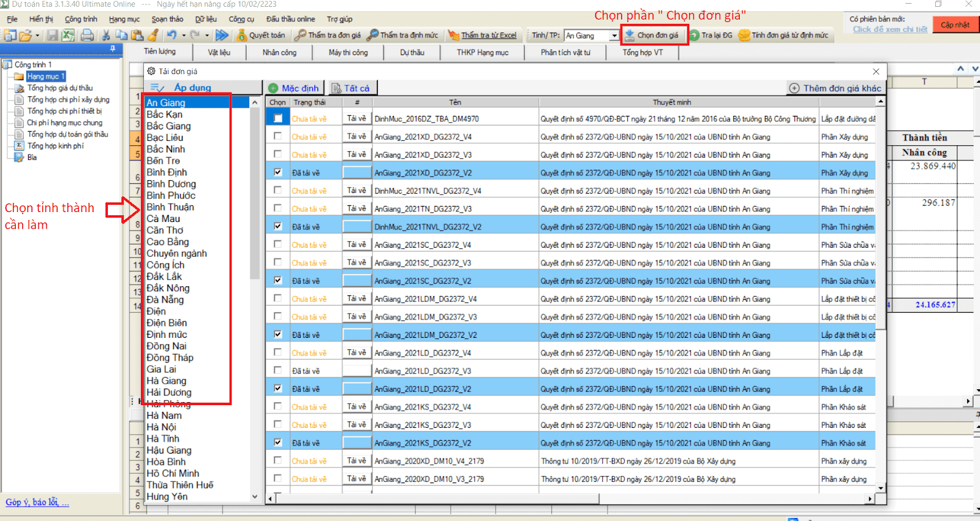The height and width of the screenshot is (521, 980).
Task: Click Tải về for AnGiang_2021XD_DG2372_V4
Action: [356, 136]
